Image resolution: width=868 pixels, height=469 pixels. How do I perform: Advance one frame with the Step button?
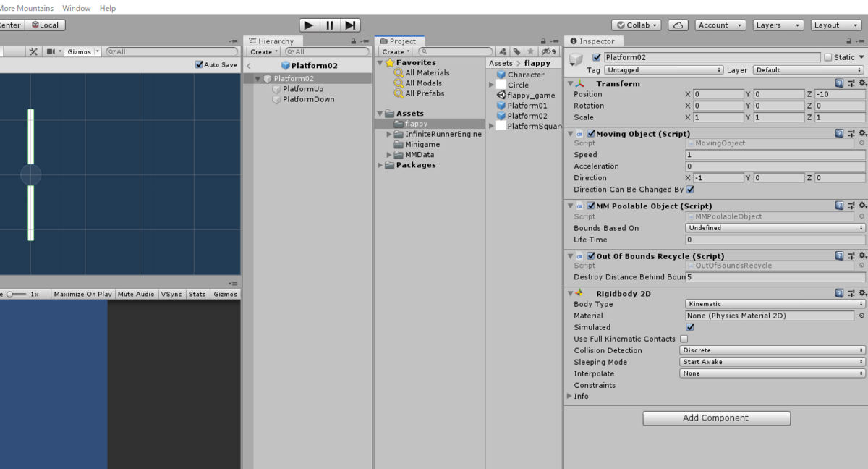[350, 25]
